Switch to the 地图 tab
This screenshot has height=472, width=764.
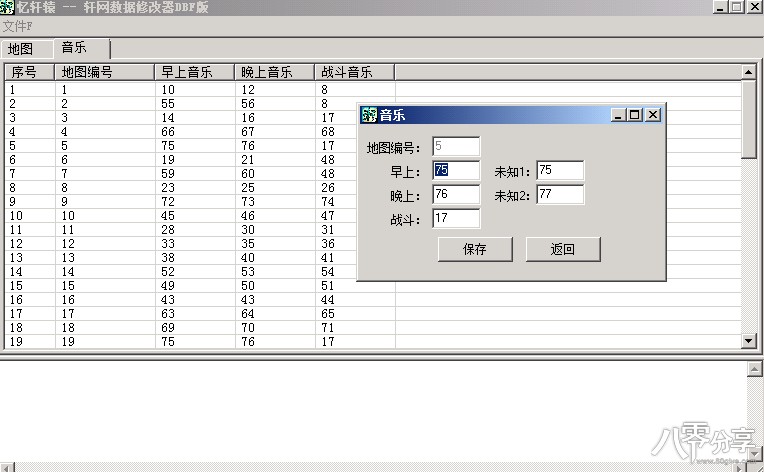(x=19, y=48)
